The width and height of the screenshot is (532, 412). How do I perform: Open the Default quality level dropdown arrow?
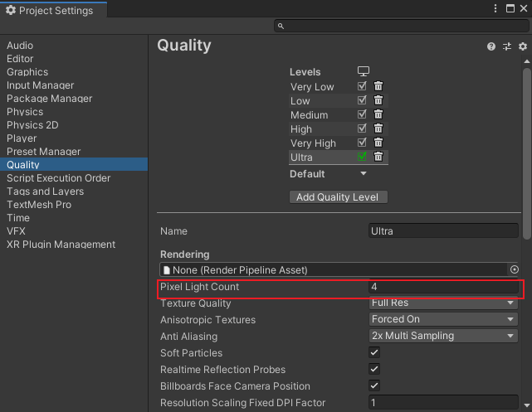364,173
